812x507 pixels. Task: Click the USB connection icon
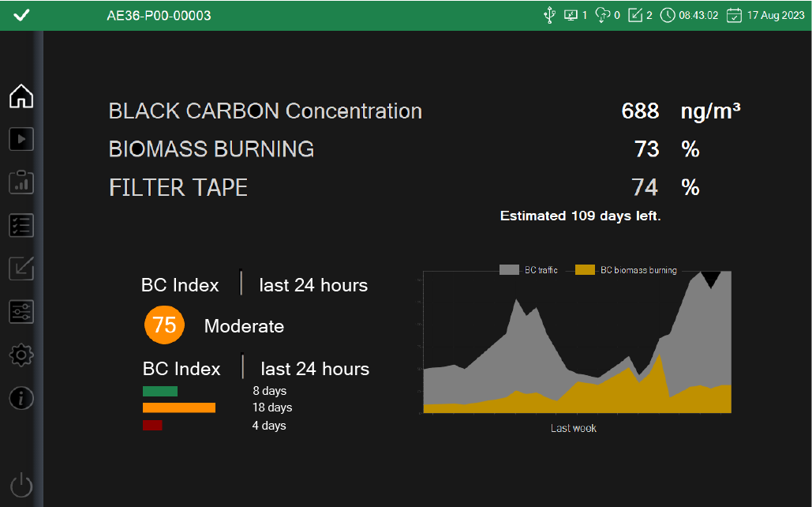[x=549, y=15]
